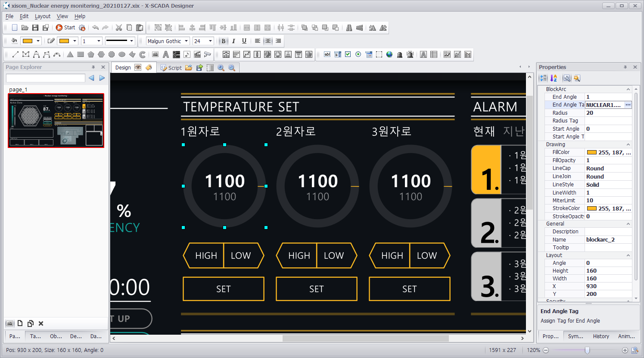
Task: Select the line drawing tool
Action: coord(15,54)
